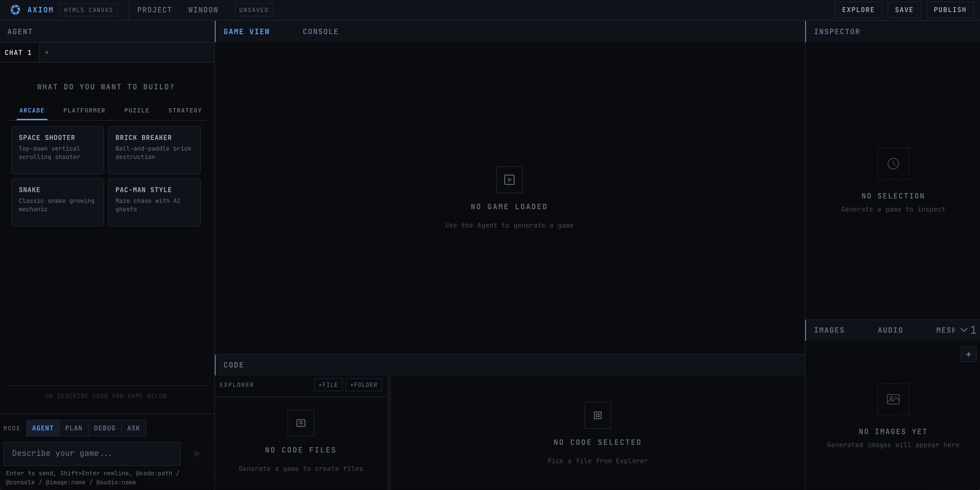Screen dimensions: 980x490
Task: Select the Platformer category tab
Action: tap(84, 110)
